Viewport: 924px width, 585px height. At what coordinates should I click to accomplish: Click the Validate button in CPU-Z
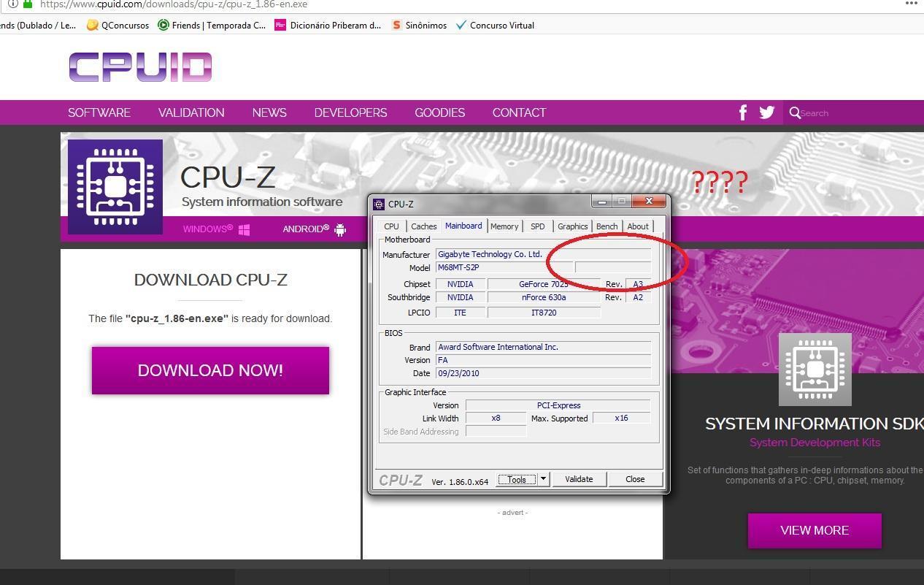[x=579, y=479]
